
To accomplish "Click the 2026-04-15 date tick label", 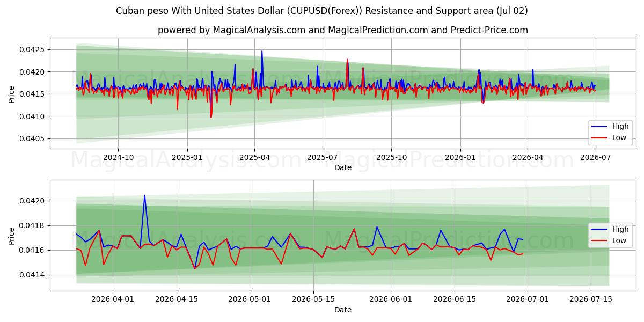I will point(177,299).
